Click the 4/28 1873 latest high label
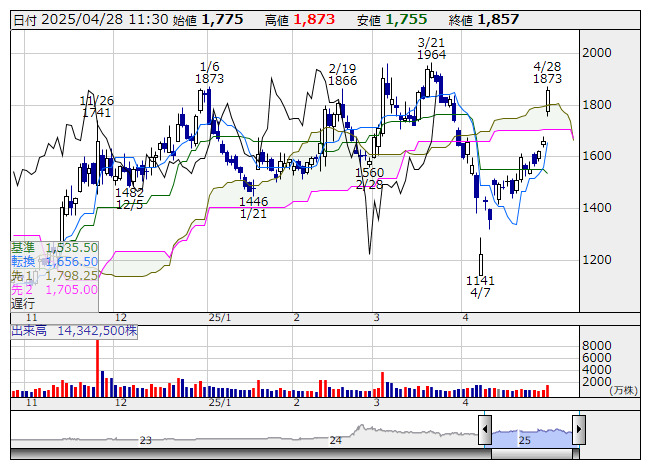The width and height of the screenshot is (653, 470). point(547,72)
